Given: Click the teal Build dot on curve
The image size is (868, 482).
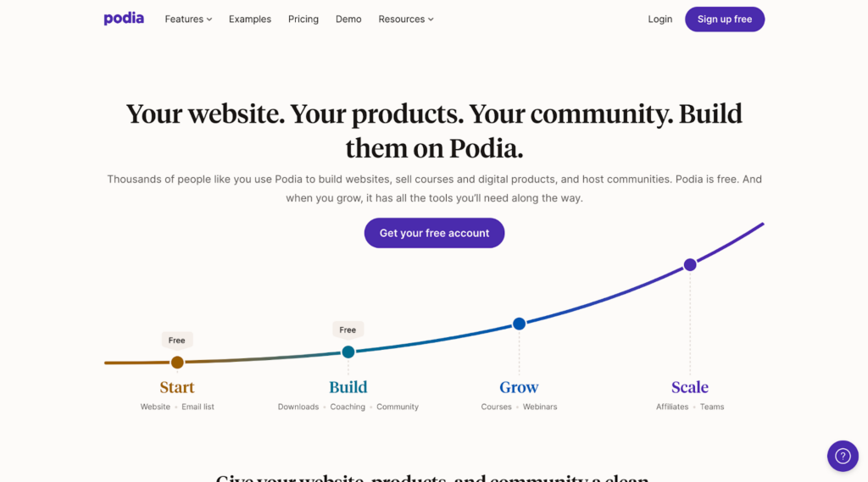Looking at the screenshot, I should pyautogui.click(x=348, y=352).
